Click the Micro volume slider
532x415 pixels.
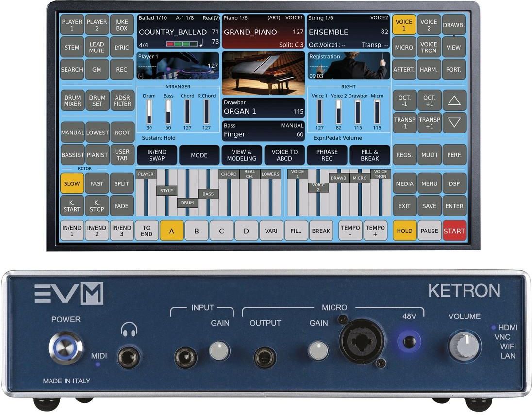[x=377, y=112]
